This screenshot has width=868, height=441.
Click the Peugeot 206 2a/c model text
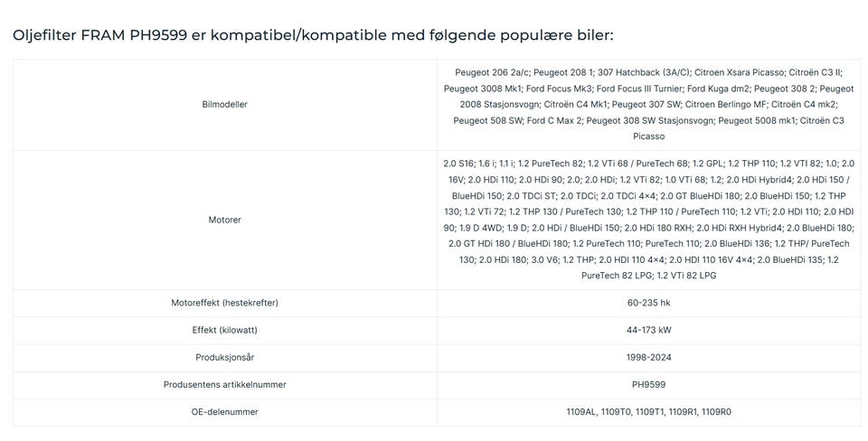click(492, 71)
